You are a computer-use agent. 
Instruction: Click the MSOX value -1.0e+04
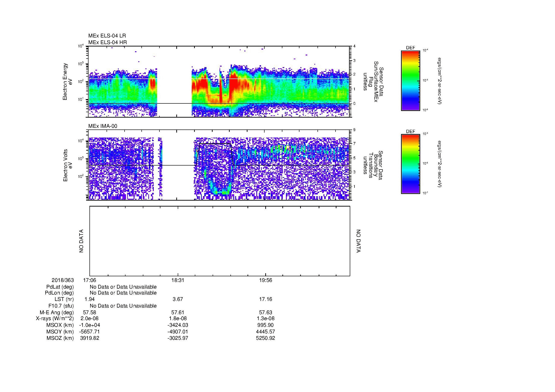[x=89, y=325]
